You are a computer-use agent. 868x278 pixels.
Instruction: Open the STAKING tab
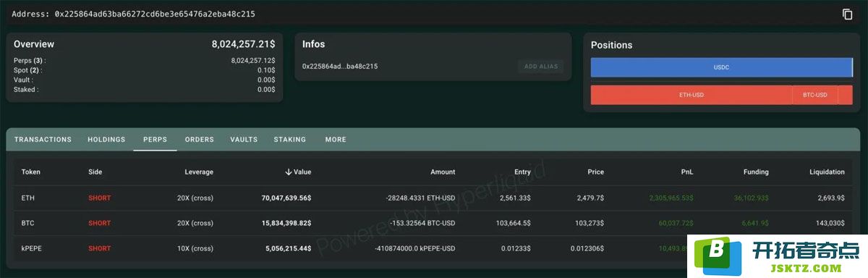(290, 140)
